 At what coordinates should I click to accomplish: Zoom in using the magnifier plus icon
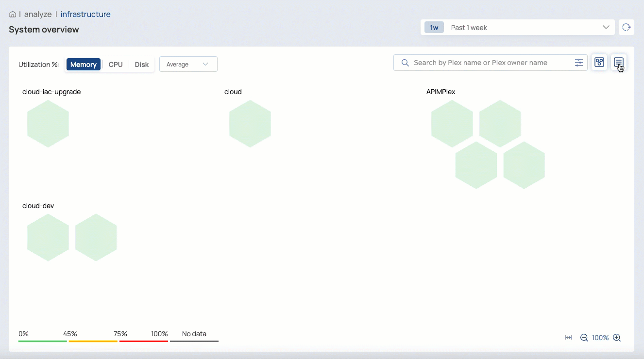(x=616, y=337)
